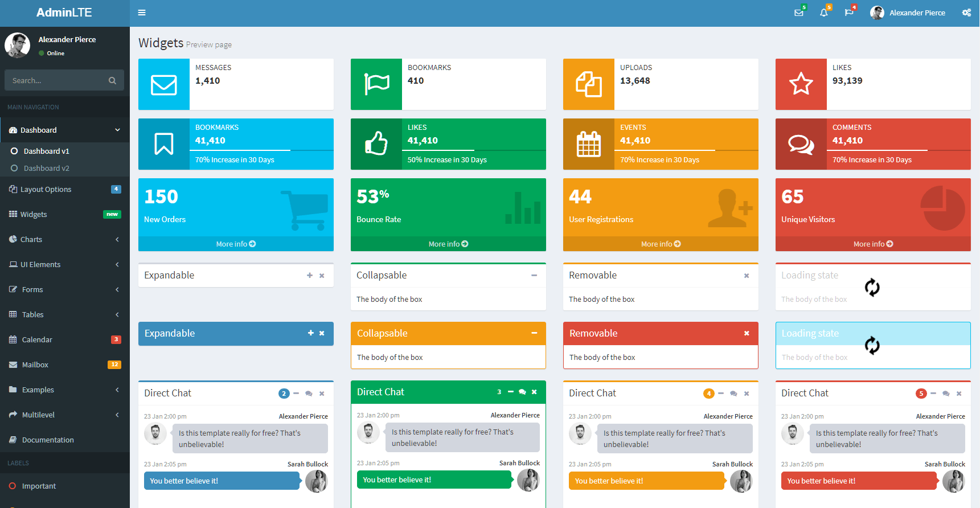This screenshot has height=508, width=980.
Task: Click More info on New Orders
Action: click(236, 244)
